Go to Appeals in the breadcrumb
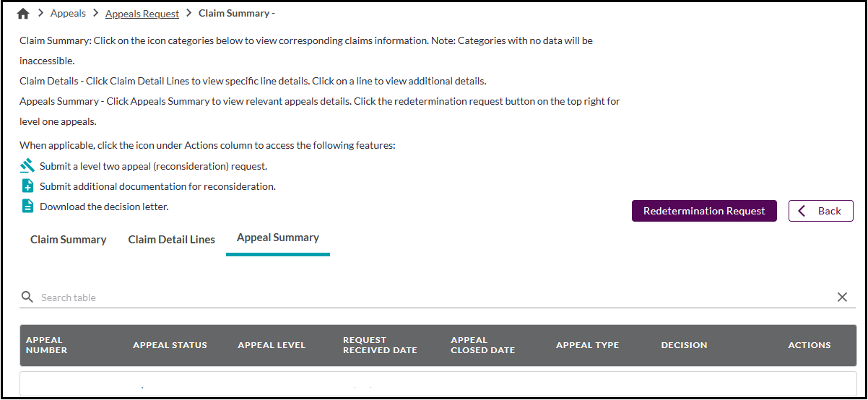Image resolution: width=868 pixels, height=400 pixels. [x=68, y=14]
